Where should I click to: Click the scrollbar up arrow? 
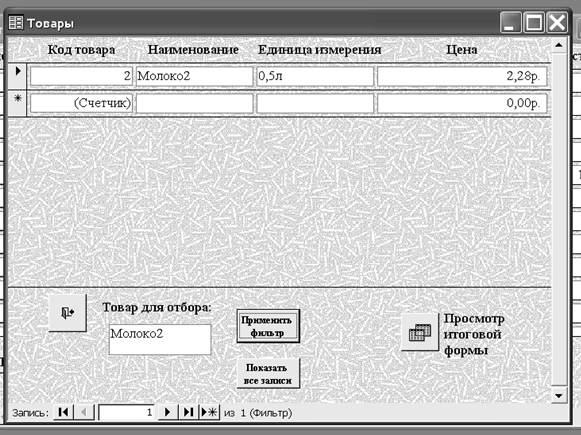pos(559,46)
